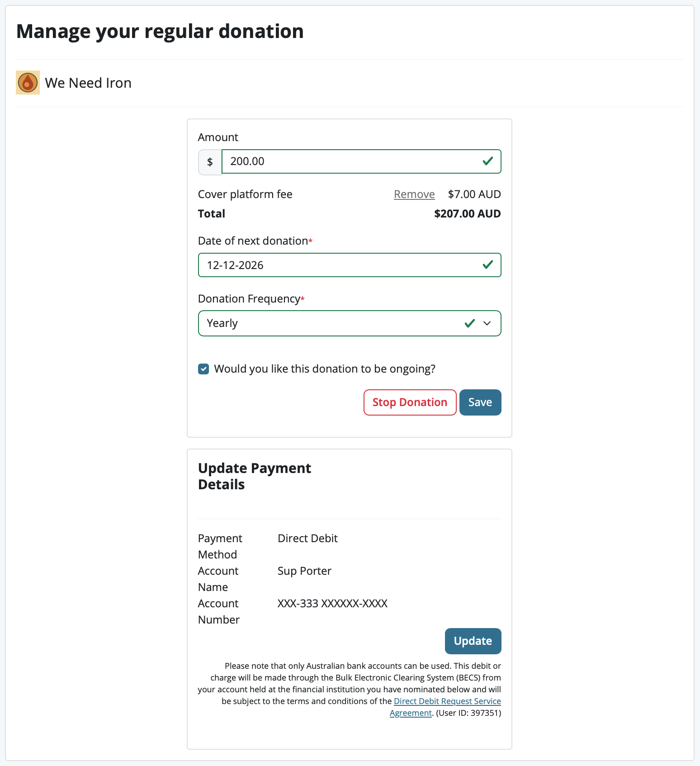Click Remove to drop the platform fee
The height and width of the screenshot is (766, 700).
(414, 194)
